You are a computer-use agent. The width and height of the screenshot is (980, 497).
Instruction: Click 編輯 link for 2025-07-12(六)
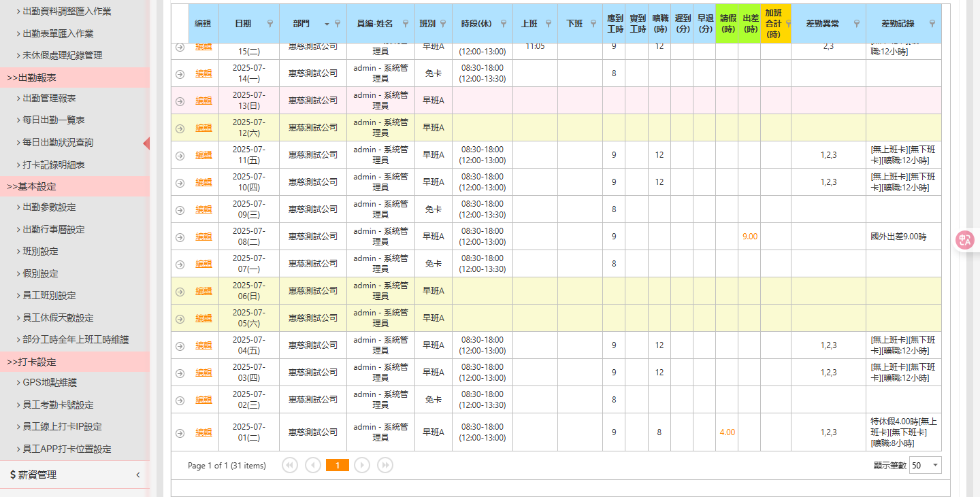203,128
